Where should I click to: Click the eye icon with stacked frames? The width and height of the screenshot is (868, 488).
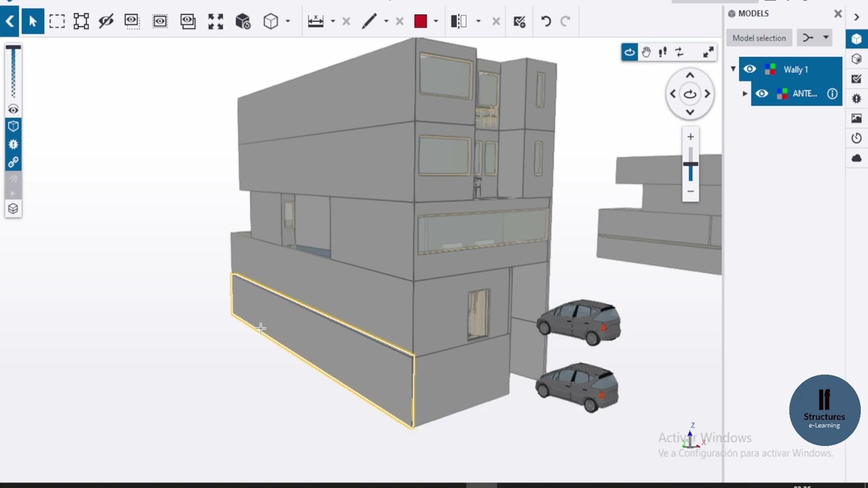[x=188, y=22]
